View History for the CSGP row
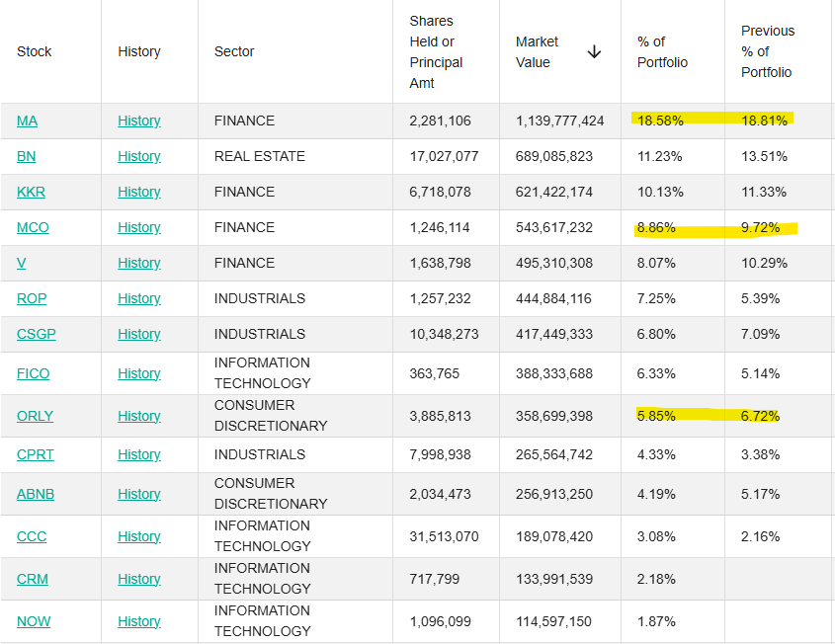Viewport: 835px width, 644px height. [139, 334]
